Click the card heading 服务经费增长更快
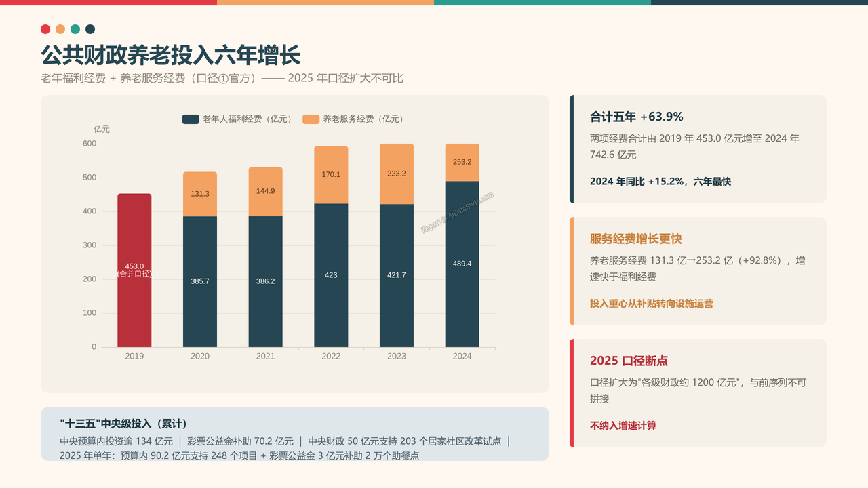 [636, 239]
